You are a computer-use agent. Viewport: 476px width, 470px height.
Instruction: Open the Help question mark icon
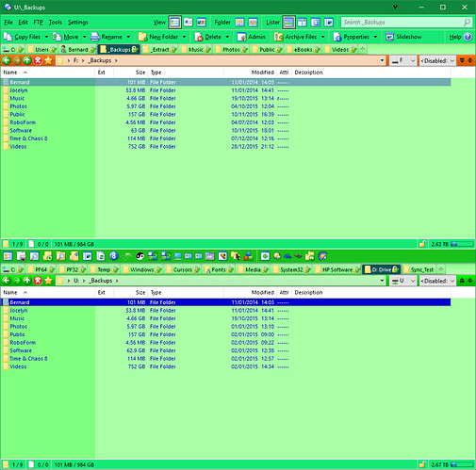pos(468,37)
